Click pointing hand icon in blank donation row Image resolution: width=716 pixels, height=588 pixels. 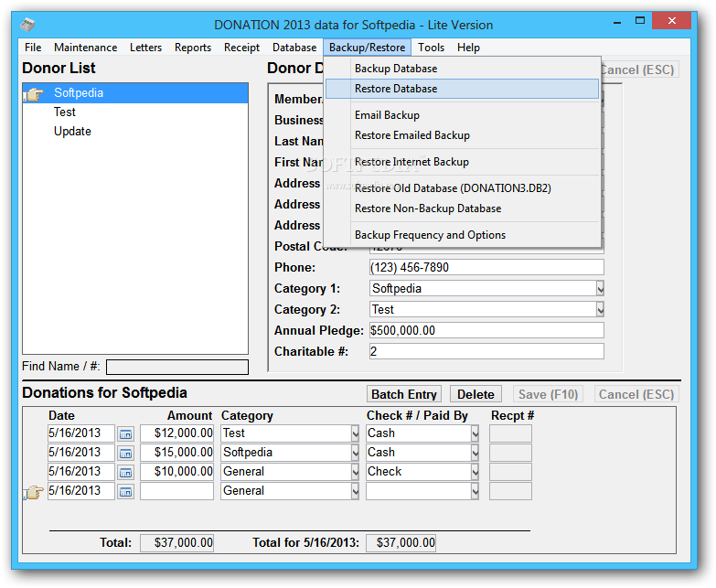(34, 492)
